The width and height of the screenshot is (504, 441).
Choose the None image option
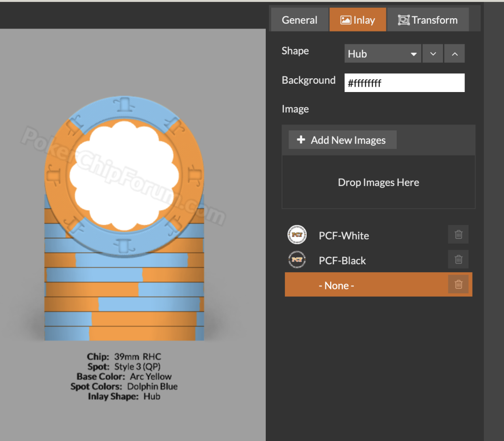pos(337,285)
